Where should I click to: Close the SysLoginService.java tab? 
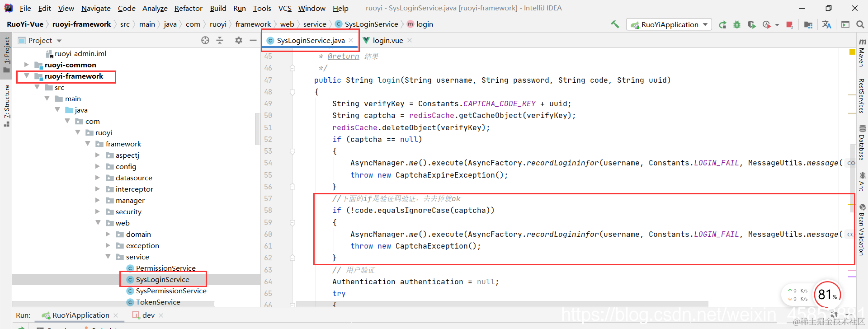click(x=351, y=40)
